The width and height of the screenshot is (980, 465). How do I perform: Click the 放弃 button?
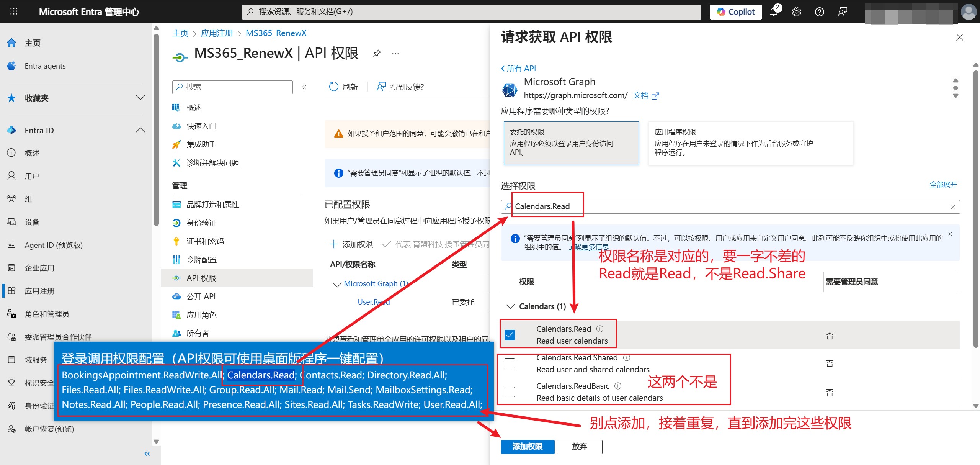pyautogui.click(x=579, y=447)
